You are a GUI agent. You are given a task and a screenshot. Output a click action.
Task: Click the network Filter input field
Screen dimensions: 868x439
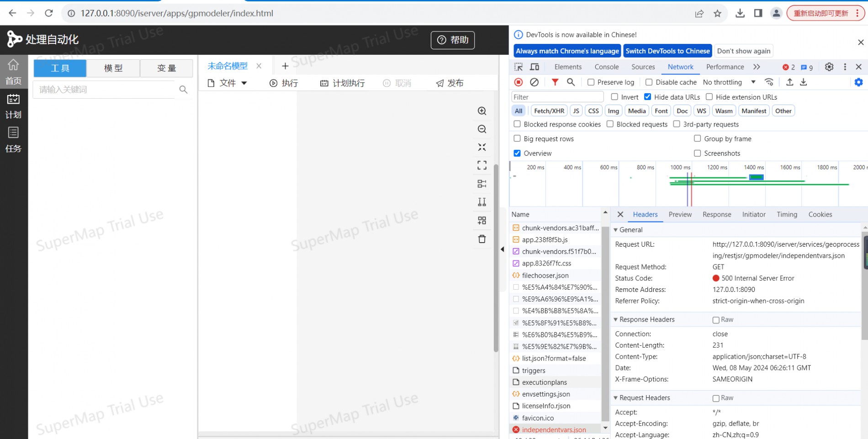557,97
